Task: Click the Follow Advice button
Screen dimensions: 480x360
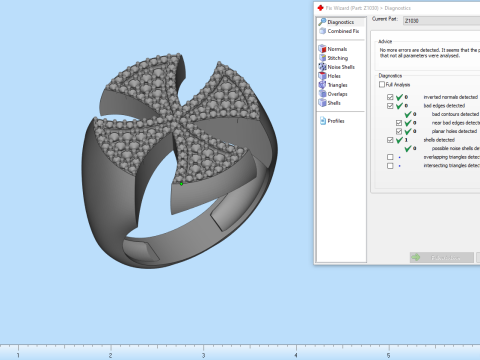Action: [x=442, y=258]
